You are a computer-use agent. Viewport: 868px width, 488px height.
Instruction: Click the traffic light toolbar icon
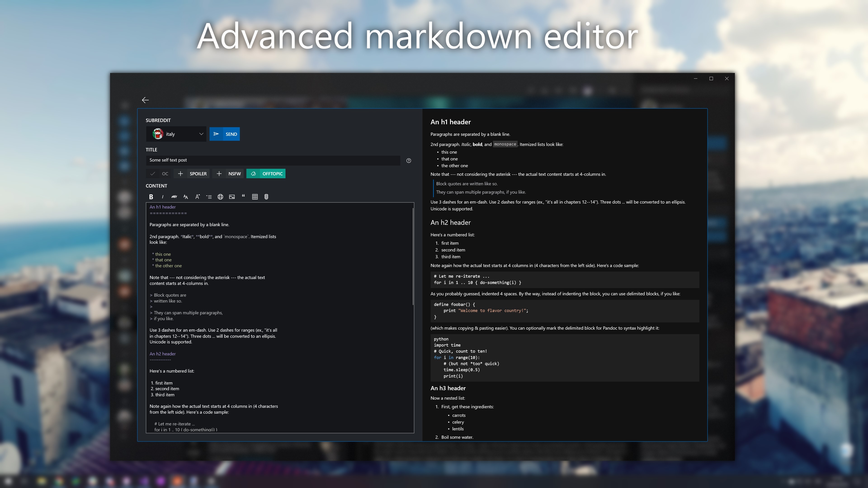point(266,197)
